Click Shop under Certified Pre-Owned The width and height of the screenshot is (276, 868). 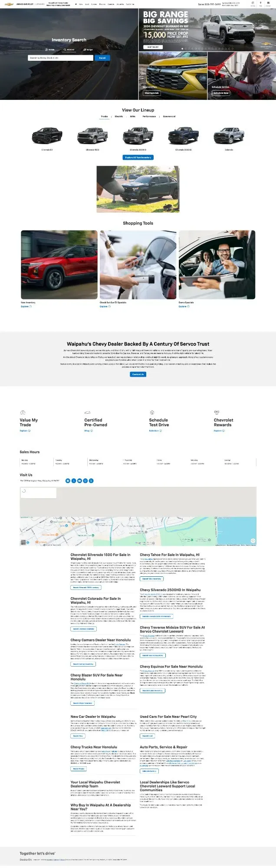[x=88, y=431]
